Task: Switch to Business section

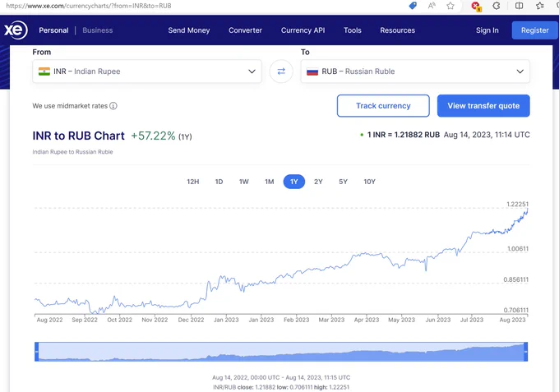Action: click(98, 30)
